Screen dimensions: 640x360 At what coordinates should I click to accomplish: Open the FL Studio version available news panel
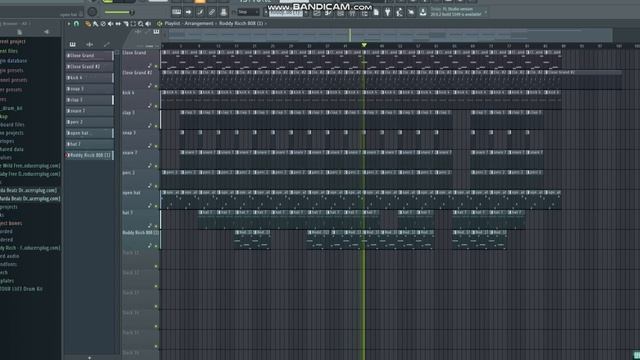point(458,12)
